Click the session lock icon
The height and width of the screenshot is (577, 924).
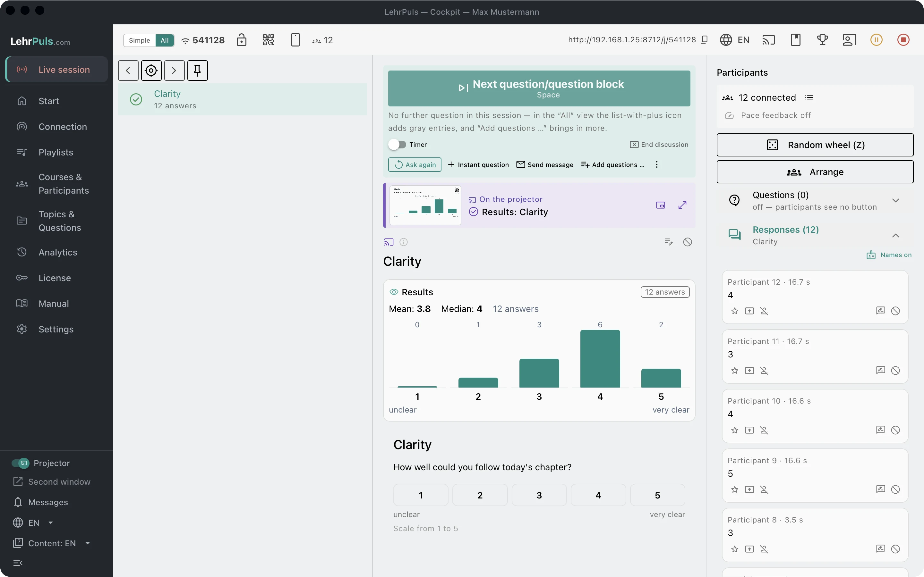point(241,40)
